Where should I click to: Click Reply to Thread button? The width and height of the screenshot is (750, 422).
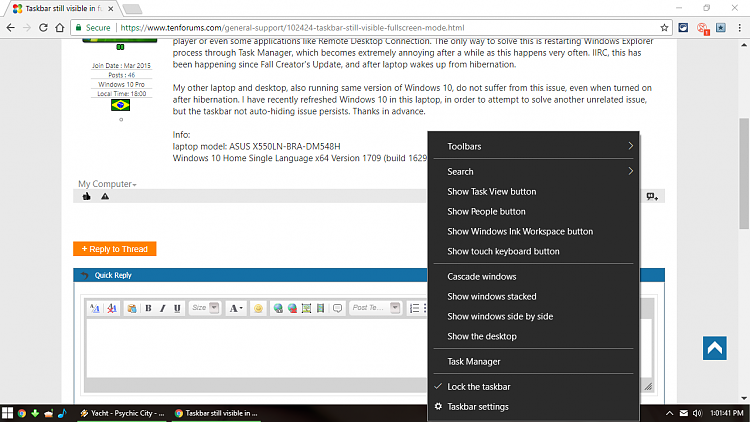115,249
